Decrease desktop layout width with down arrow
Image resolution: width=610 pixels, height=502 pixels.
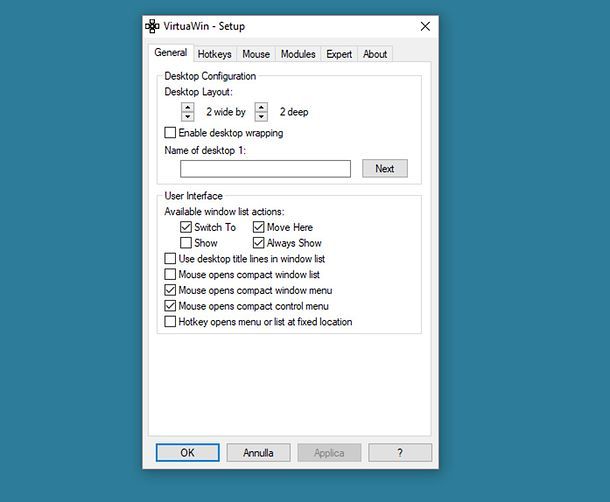[x=188, y=116]
